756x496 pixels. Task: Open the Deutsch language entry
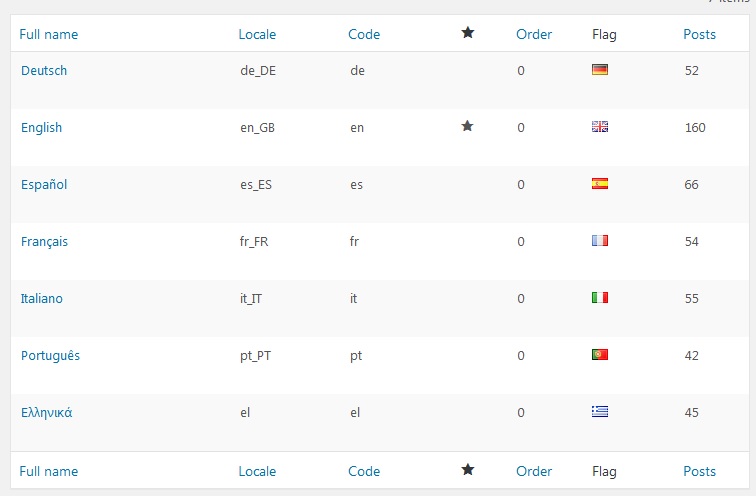click(x=44, y=70)
